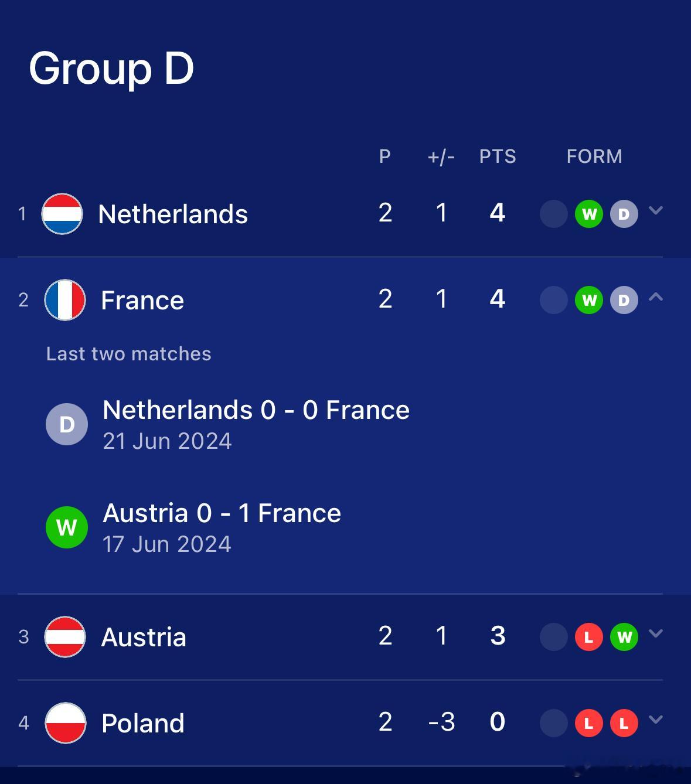
Task: Click Austria's red L form badge
Action: 589,637
